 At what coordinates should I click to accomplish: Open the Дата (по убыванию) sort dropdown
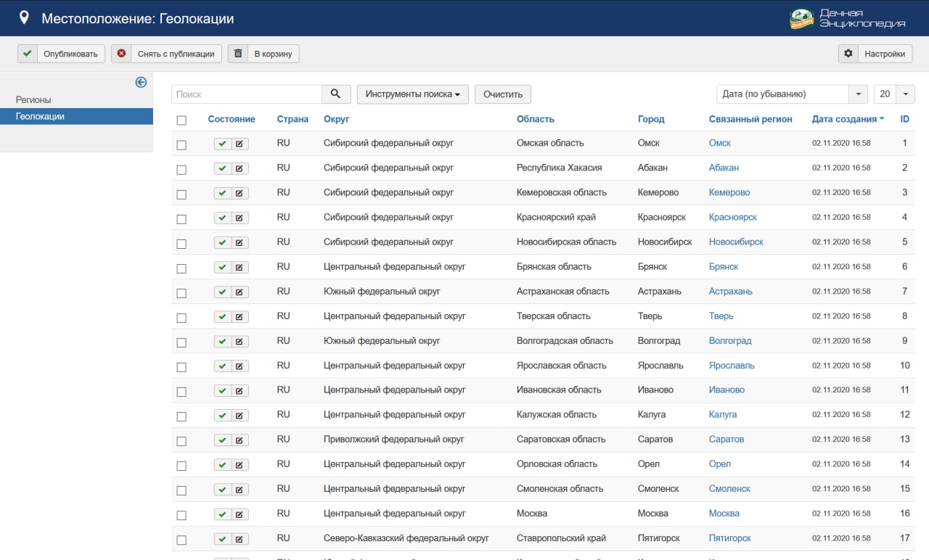(x=858, y=94)
